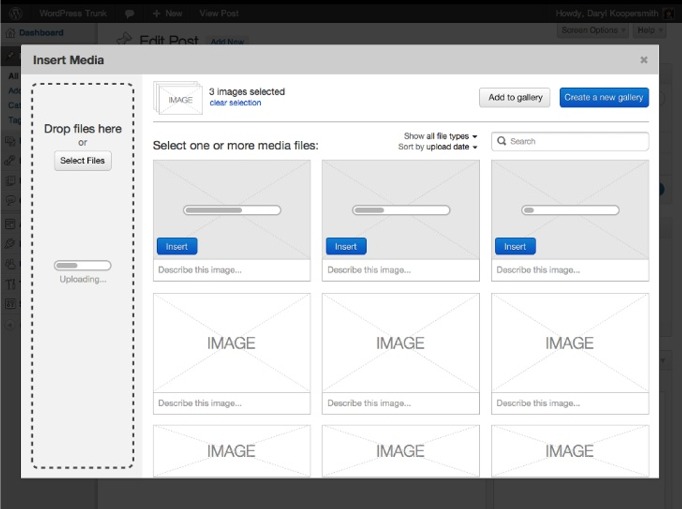Click second top-row Describe this image field
Image resolution: width=682 pixels, height=509 pixels.
pos(401,270)
